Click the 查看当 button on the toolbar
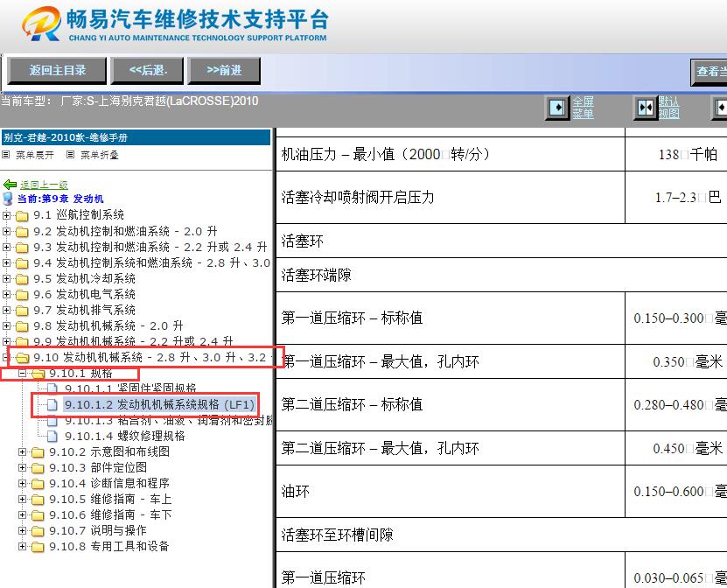The image size is (727, 588). click(709, 72)
